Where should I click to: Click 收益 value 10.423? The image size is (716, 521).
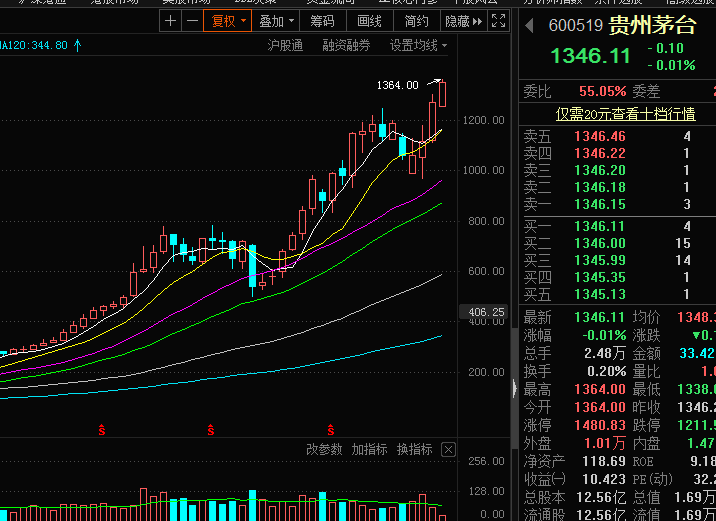(604, 479)
